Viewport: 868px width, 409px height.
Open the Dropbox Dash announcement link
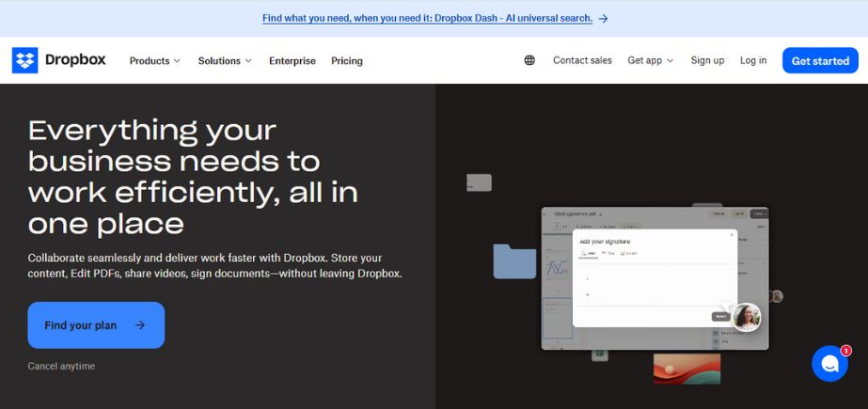click(x=427, y=18)
